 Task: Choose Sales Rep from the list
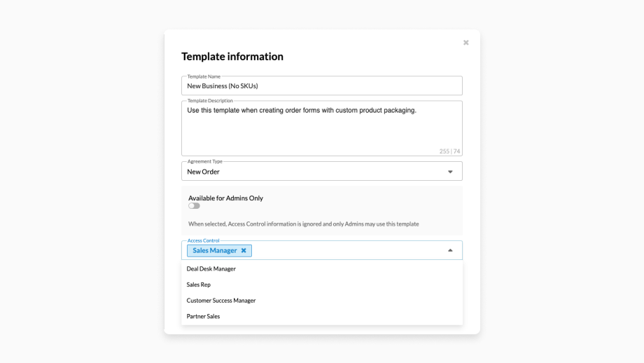pos(199,285)
